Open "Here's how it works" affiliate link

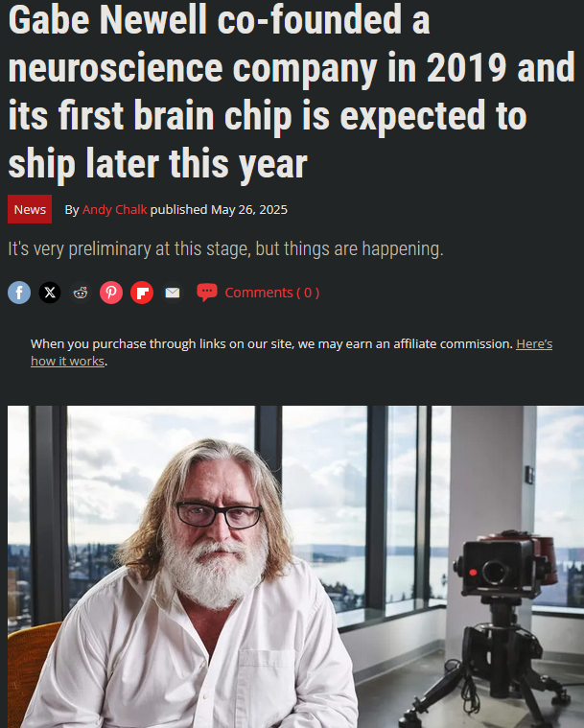534,344
